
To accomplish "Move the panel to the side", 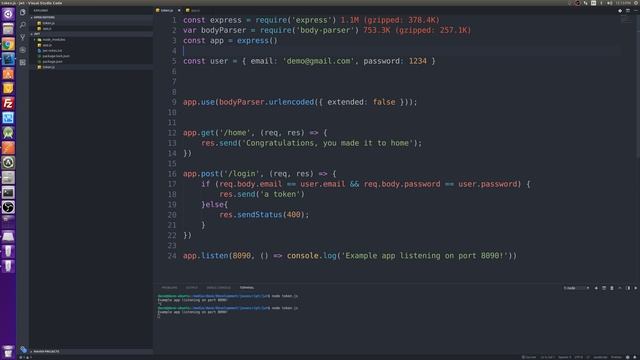I will 628,288.
